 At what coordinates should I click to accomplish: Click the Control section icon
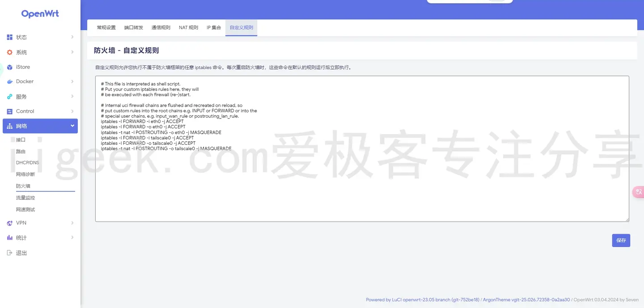click(x=10, y=111)
